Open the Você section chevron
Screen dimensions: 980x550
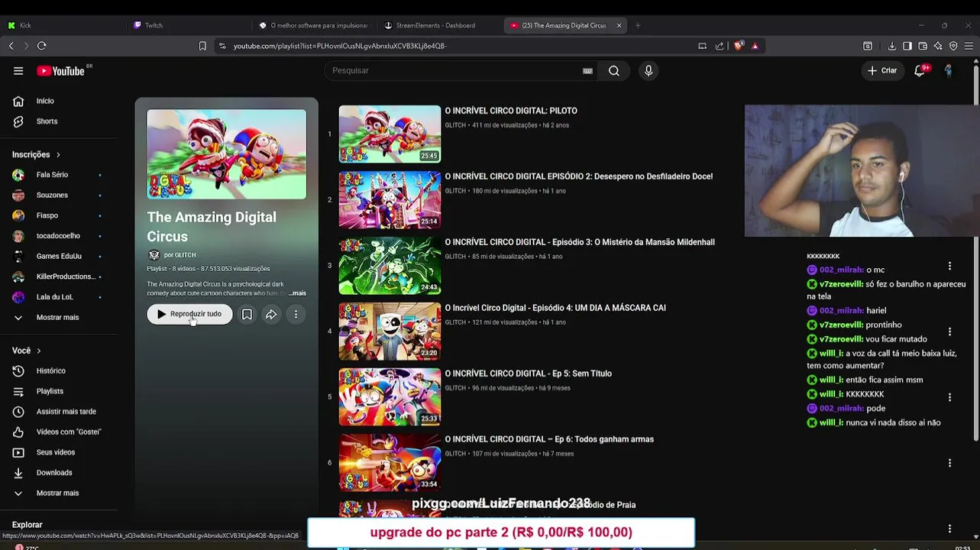tap(39, 351)
